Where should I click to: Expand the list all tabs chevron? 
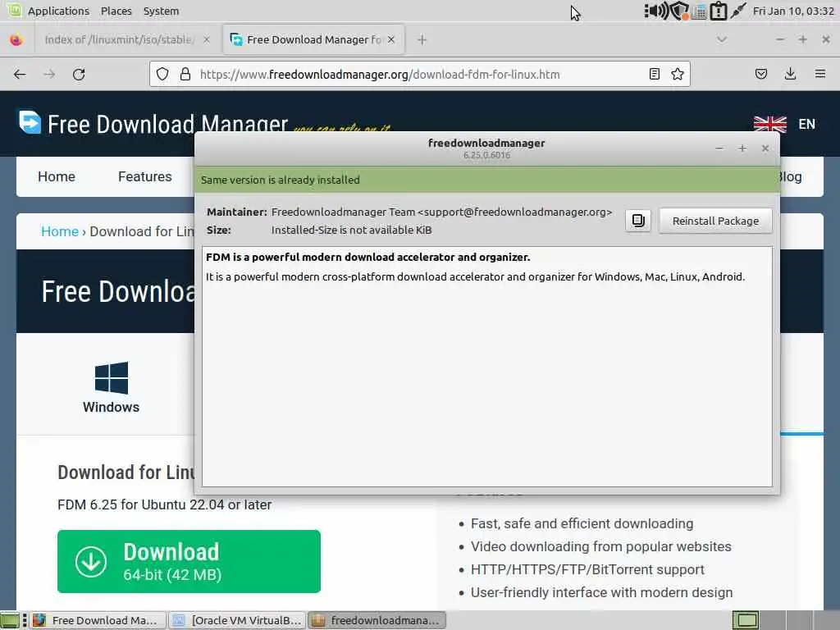[722, 39]
